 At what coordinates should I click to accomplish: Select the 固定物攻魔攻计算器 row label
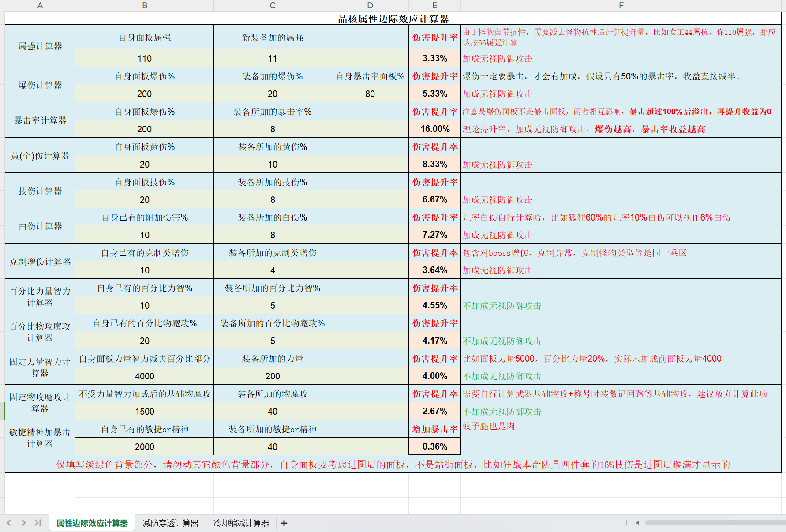click(40, 402)
